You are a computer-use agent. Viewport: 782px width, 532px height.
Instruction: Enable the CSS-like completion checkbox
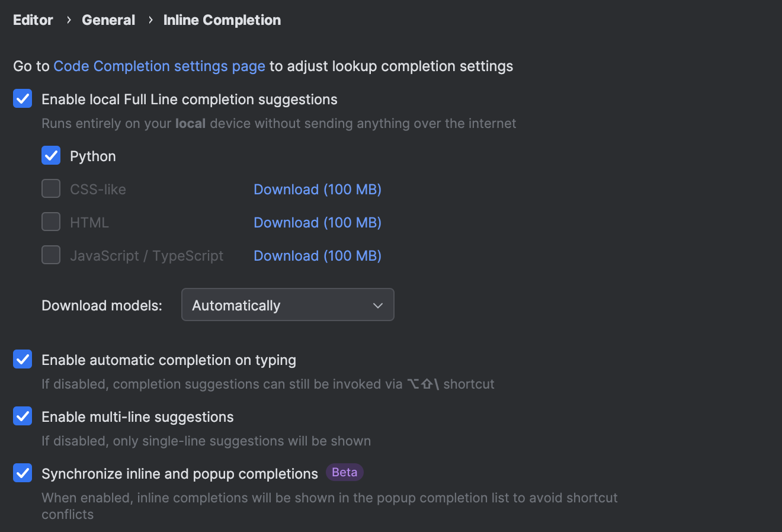(x=51, y=188)
